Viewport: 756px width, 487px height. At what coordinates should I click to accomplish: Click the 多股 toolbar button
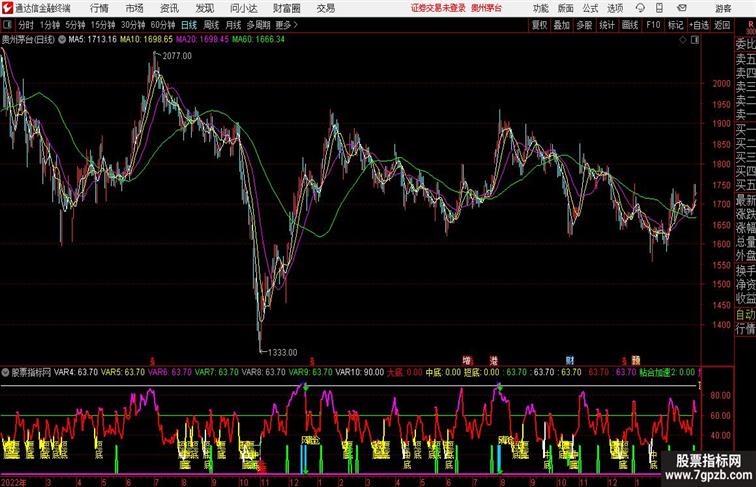tap(584, 25)
